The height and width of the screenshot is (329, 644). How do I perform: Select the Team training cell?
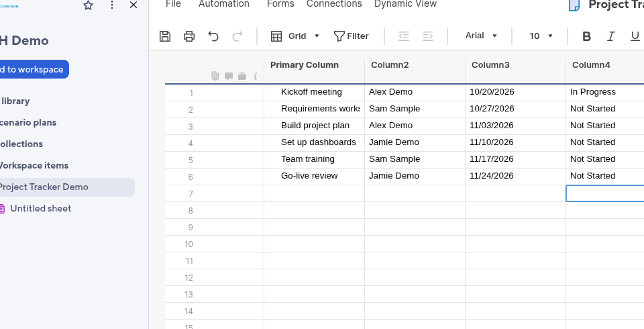point(314,160)
